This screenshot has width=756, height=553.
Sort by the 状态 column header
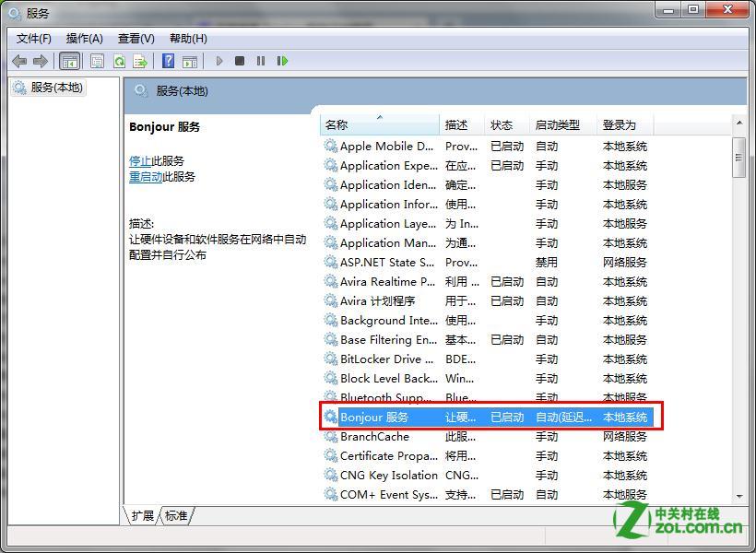click(x=507, y=124)
